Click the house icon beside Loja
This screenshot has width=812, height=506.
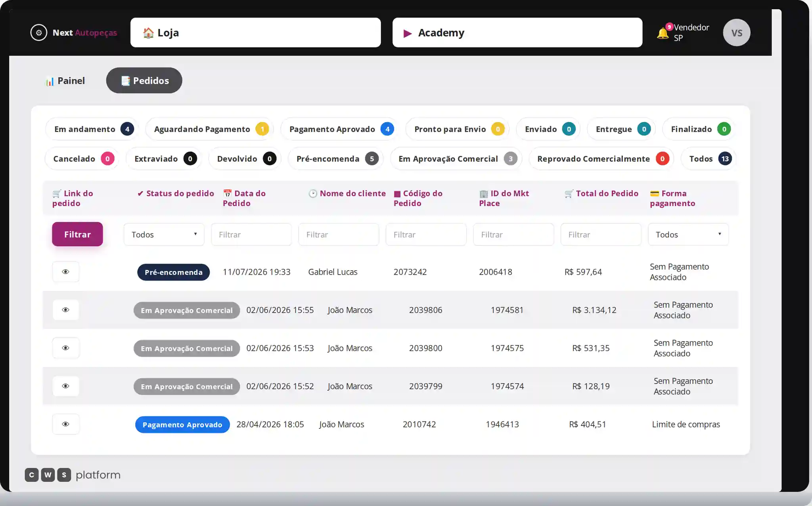point(148,32)
